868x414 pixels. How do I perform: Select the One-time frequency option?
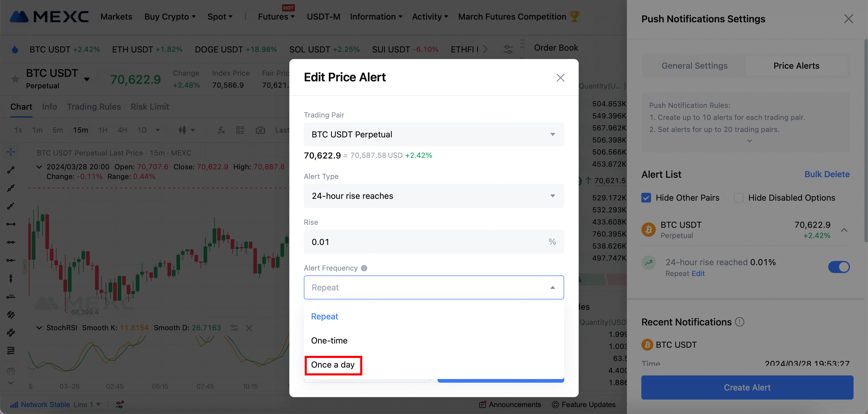coord(329,340)
